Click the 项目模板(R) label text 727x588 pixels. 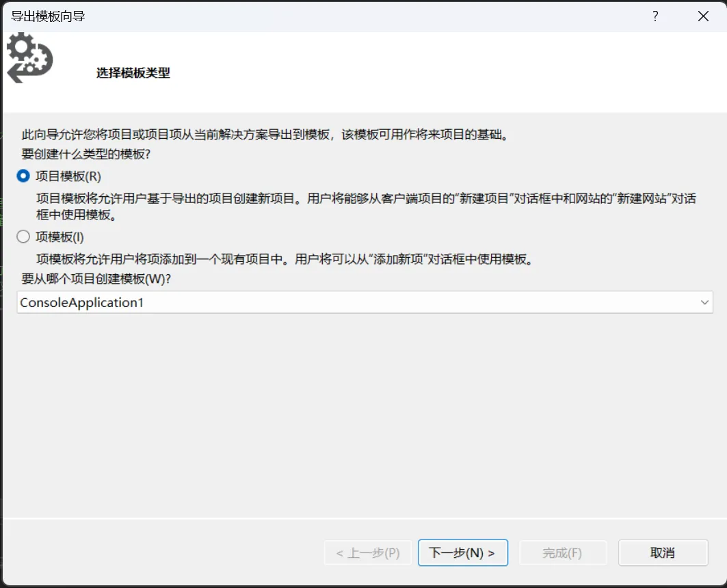tap(68, 176)
